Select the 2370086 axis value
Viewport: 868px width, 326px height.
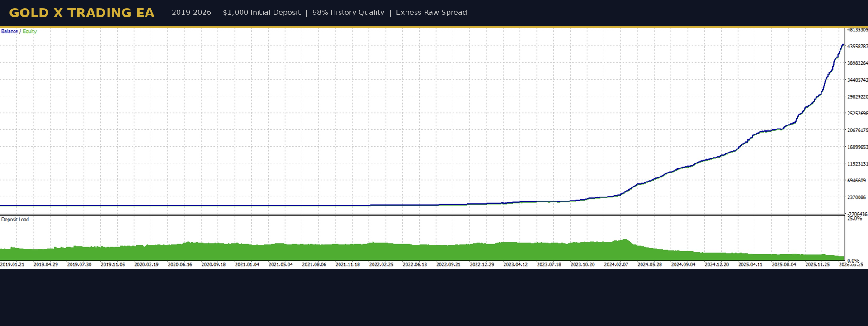click(x=856, y=197)
